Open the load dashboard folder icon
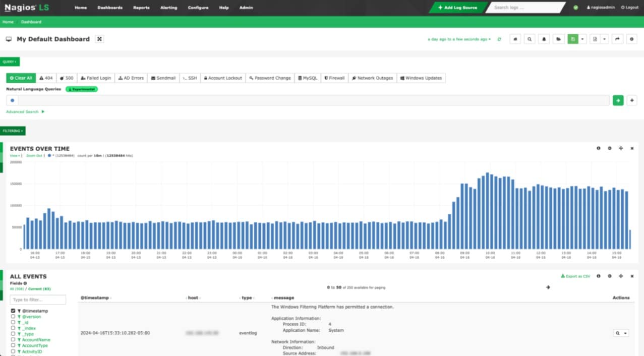644x356 pixels. (x=558, y=39)
